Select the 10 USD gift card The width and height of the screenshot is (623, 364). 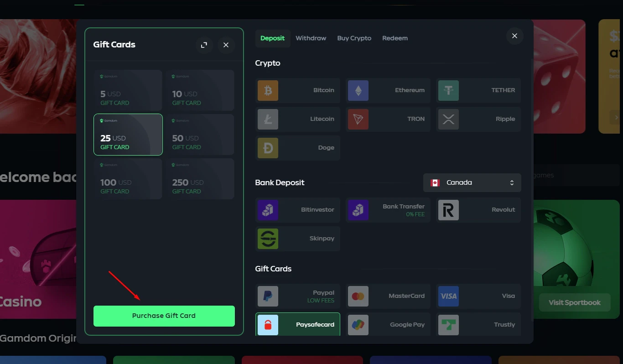pyautogui.click(x=200, y=90)
